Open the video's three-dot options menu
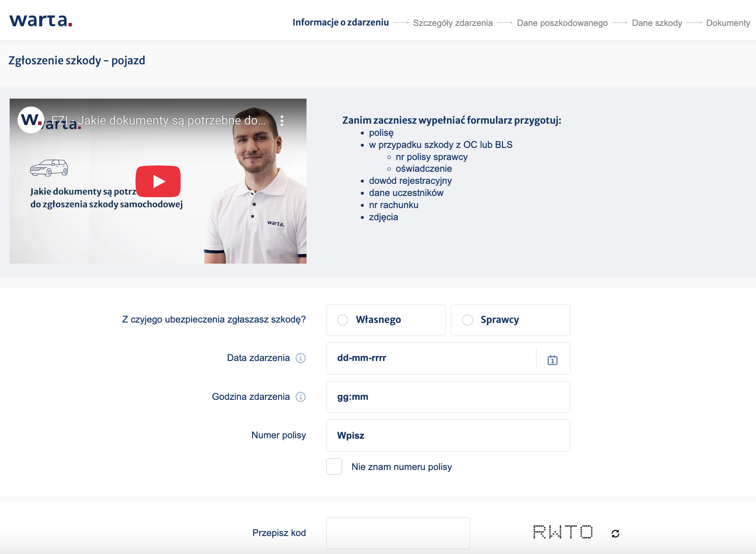This screenshot has height=554, width=756. [283, 120]
